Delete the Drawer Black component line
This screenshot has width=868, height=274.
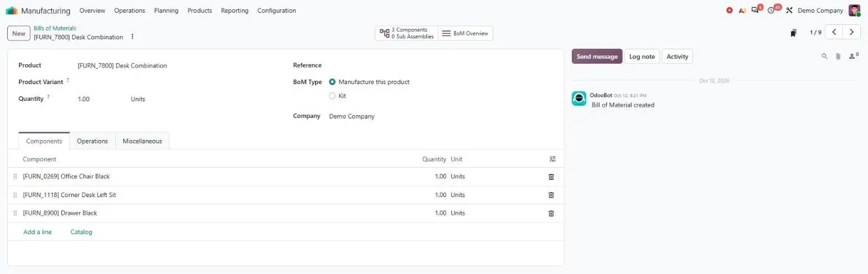[x=551, y=213]
